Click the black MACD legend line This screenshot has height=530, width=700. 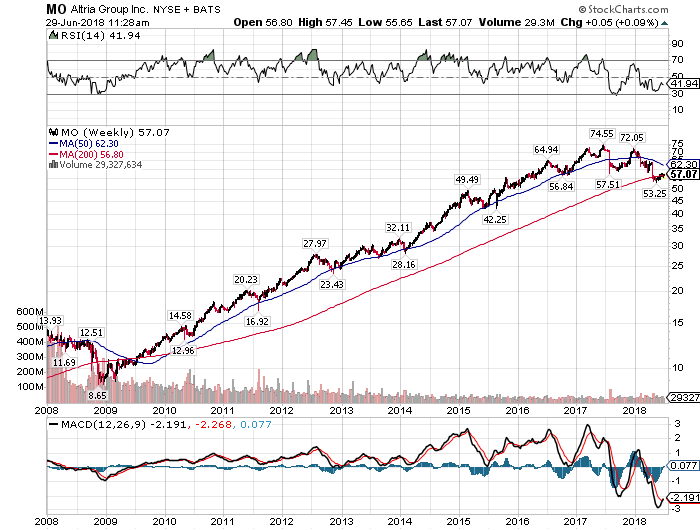54,424
